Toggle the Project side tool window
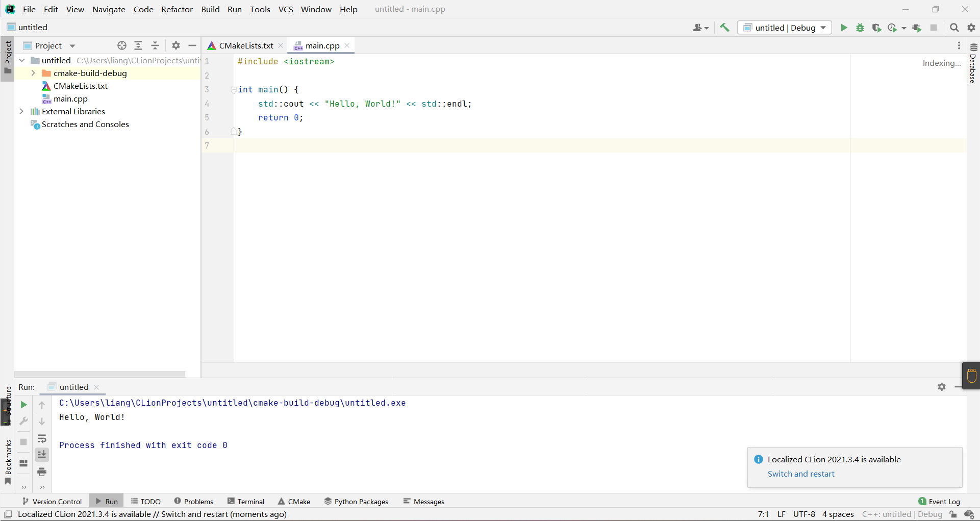The width and height of the screenshot is (980, 521). 7,58
